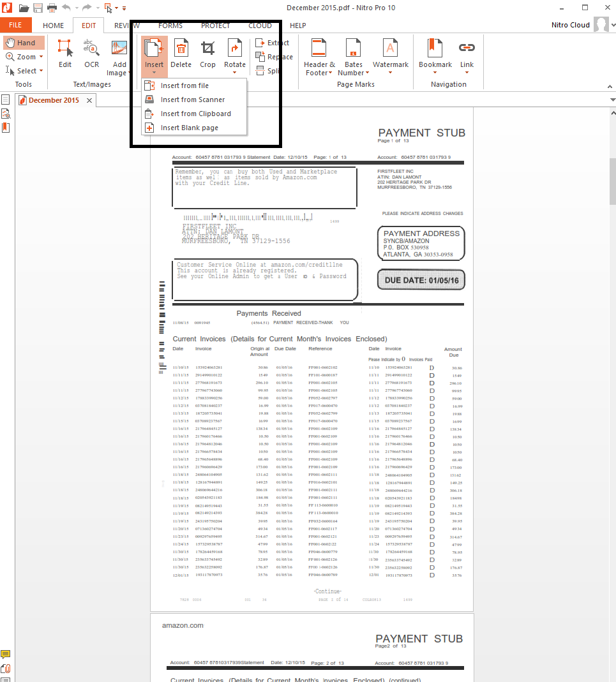The width and height of the screenshot is (616, 682).
Task: Click the Link tool icon
Action: 467,48
